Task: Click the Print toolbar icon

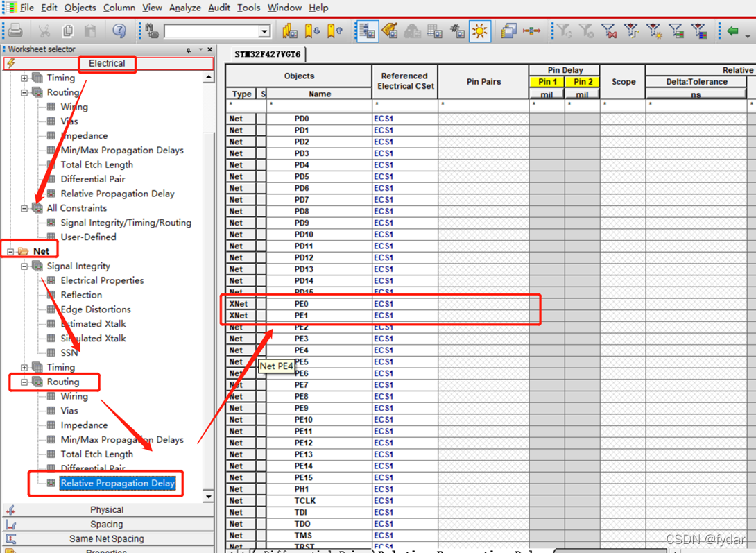Action: click(x=15, y=31)
